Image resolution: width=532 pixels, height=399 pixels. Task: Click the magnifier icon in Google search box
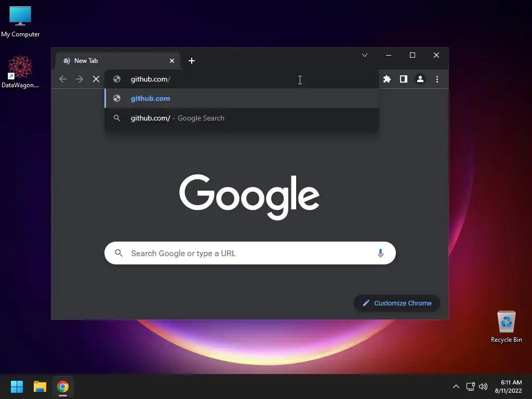[118, 253]
